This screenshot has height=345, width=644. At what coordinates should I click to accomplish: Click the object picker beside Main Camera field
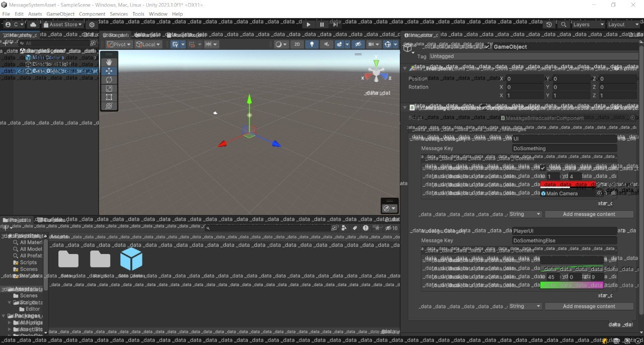599,193
